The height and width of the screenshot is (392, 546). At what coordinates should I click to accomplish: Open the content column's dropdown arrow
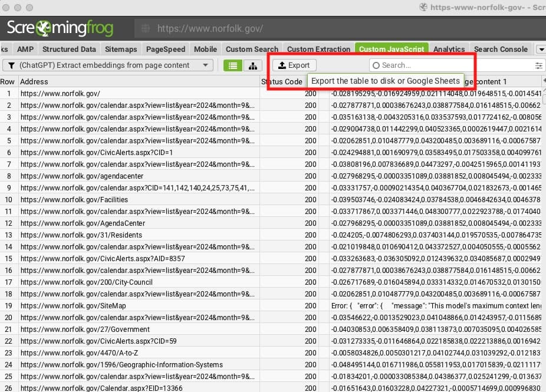point(544,80)
